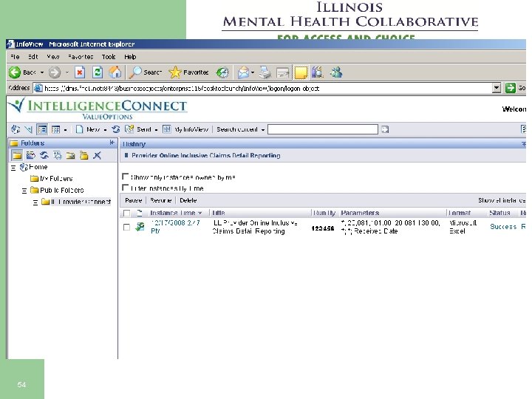532x399 pixels.
Task: Click the Pause button above the table
Action: click(133, 200)
